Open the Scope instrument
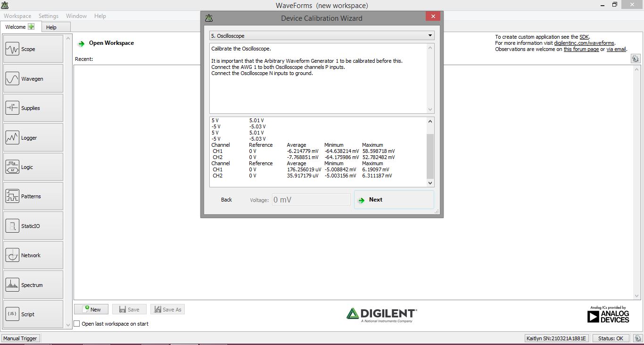This screenshot has width=644, height=345. click(x=33, y=49)
